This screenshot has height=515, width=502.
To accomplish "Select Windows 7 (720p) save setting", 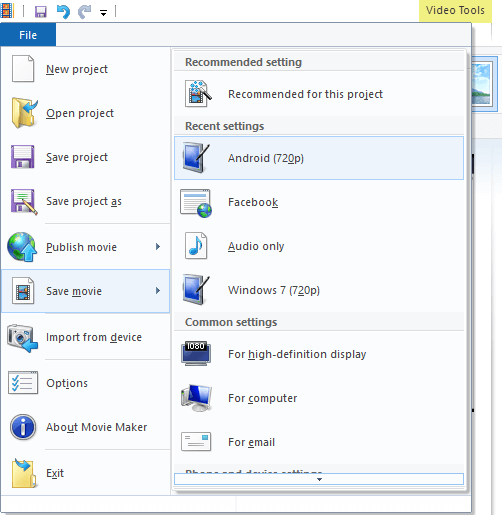I will tap(319, 290).
